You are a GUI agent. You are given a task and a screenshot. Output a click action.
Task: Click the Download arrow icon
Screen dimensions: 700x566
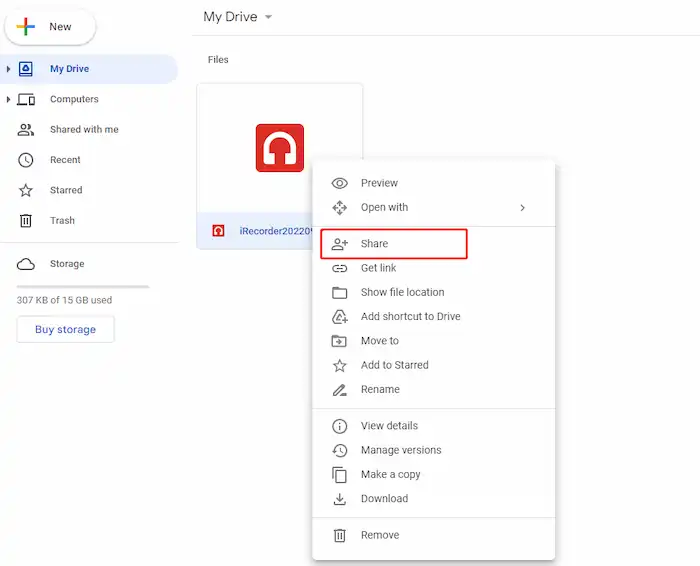coord(339,499)
